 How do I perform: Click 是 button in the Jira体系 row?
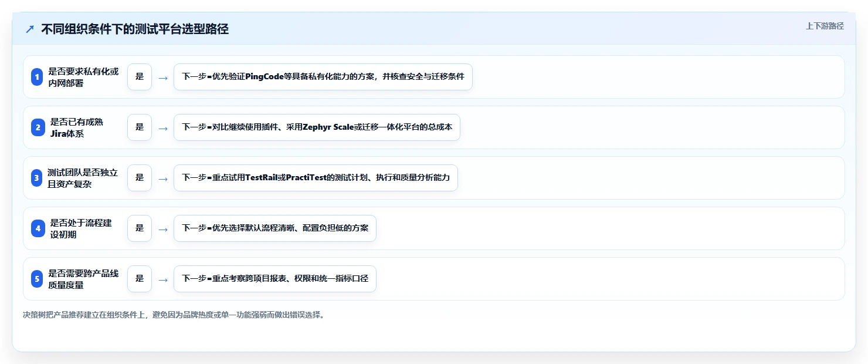coord(140,127)
